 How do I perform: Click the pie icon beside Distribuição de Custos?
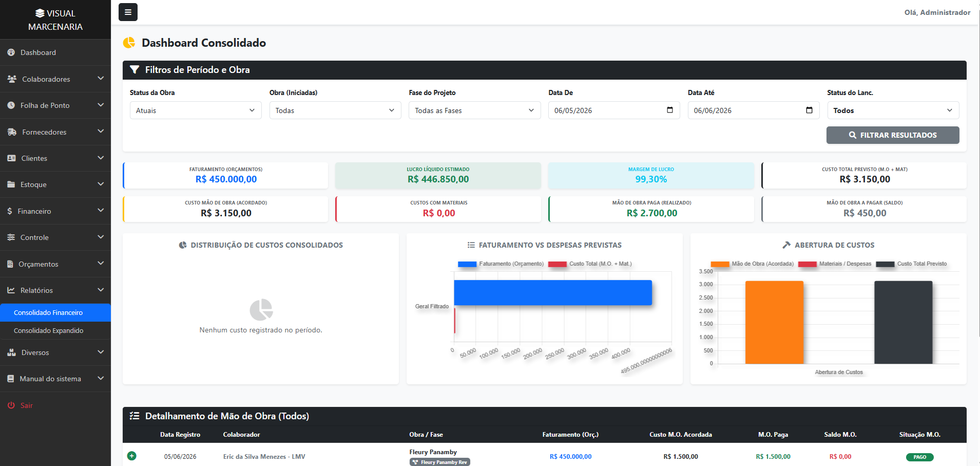[183, 245]
